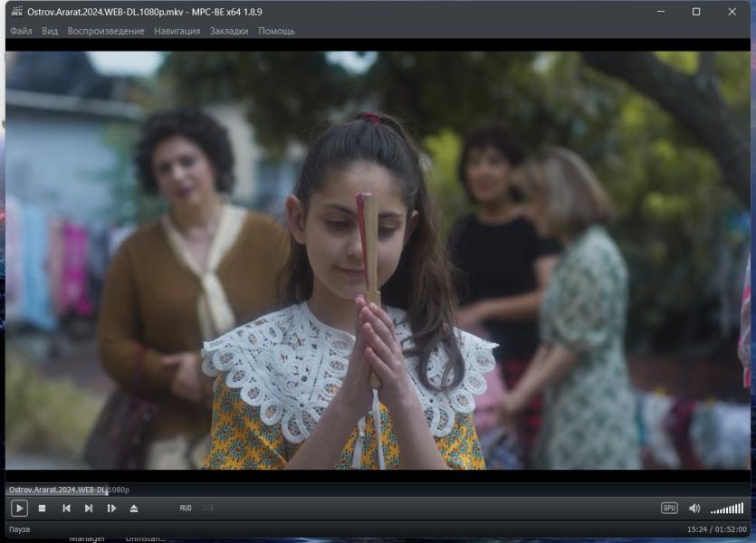Click the 15:24 / 01:52:00 time display
756x543 pixels.
coord(716,529)
